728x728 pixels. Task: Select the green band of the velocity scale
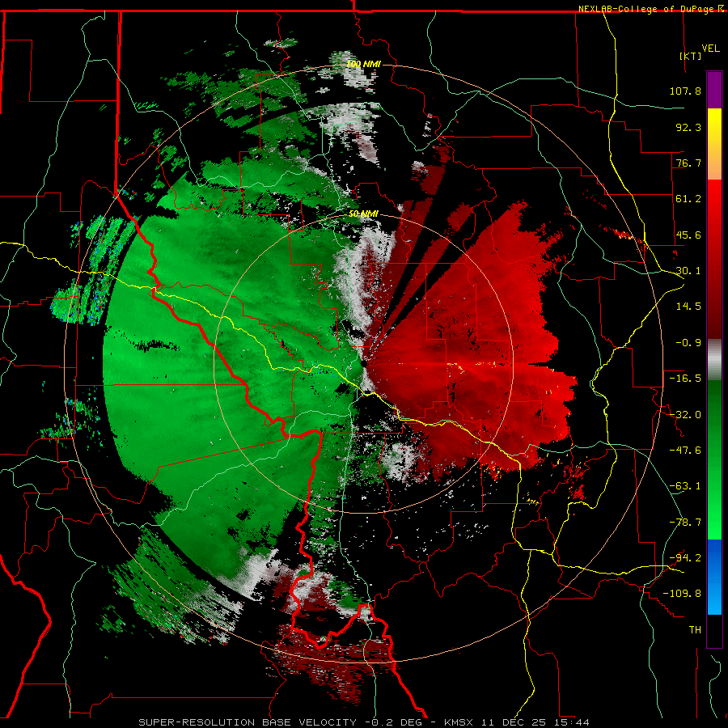[x=714, y=459]
